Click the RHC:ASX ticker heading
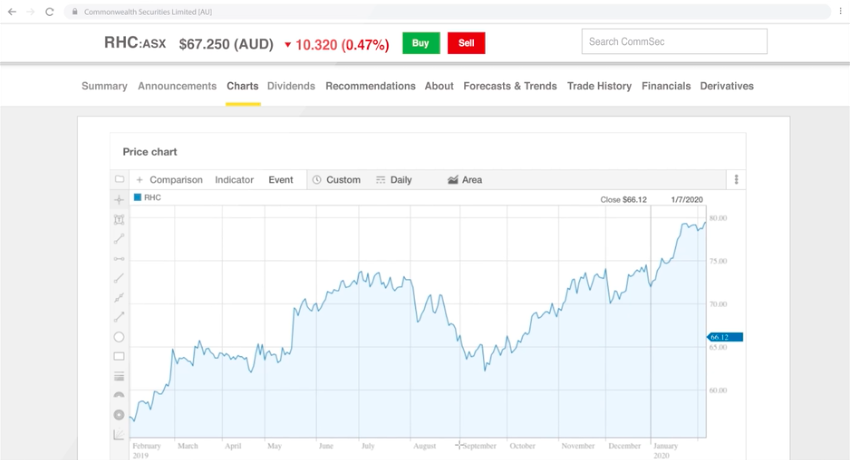The image size is (850, 460). (x=135, y=43)
